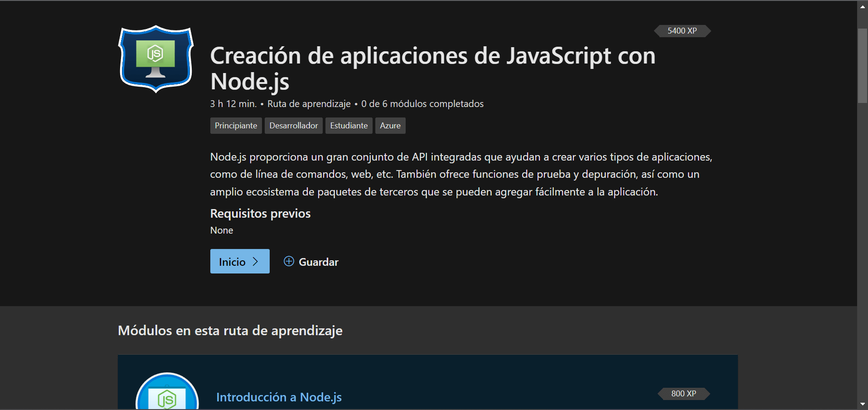
Task: Select the Desarrollador tag
Action: pyautogui.click(x=294, y=126)
